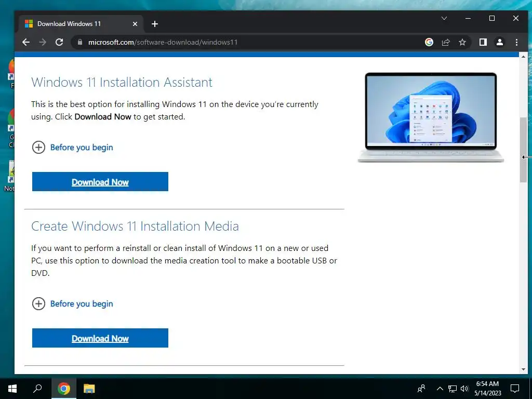The width and height of the screenshot is (532, 399).
Task: Expand Before you begin under Installation Media
Action: 73,303
